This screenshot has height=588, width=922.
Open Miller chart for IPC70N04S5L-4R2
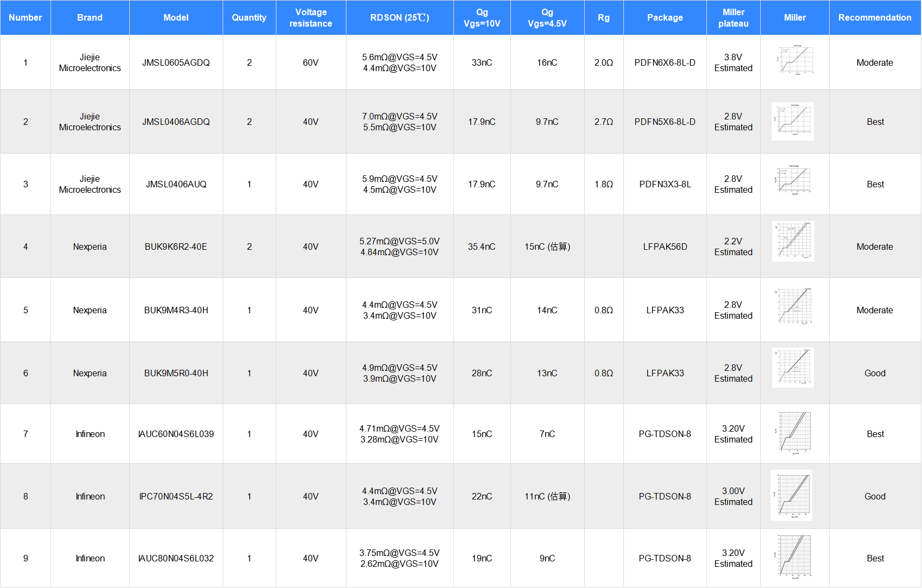click(792, 495)
